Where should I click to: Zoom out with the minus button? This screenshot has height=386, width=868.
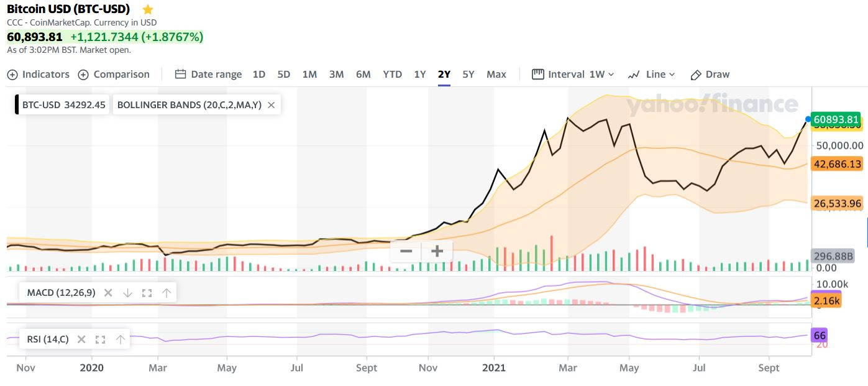click(x=406, y=251)
